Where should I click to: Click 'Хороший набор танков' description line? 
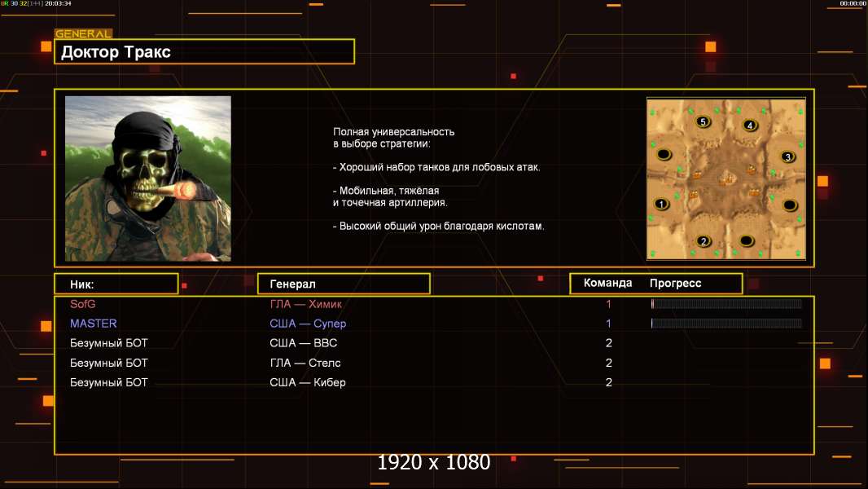436,167
